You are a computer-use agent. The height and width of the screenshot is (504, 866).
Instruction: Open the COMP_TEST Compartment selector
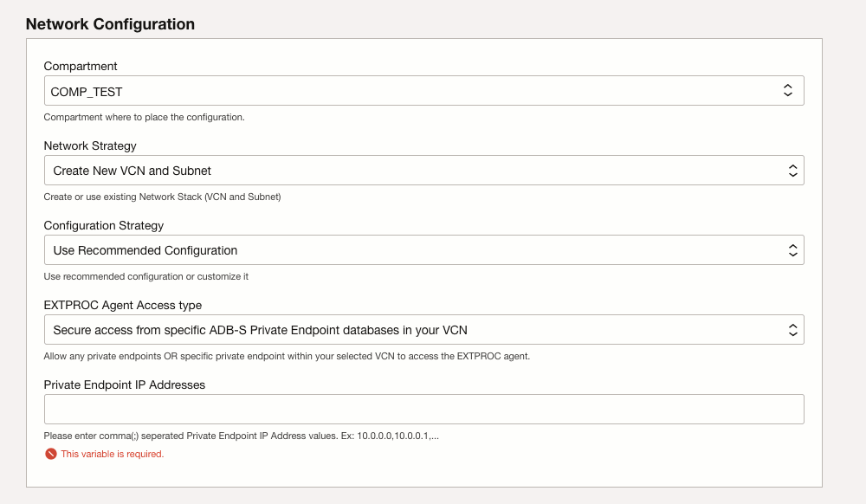coord(424,89)
